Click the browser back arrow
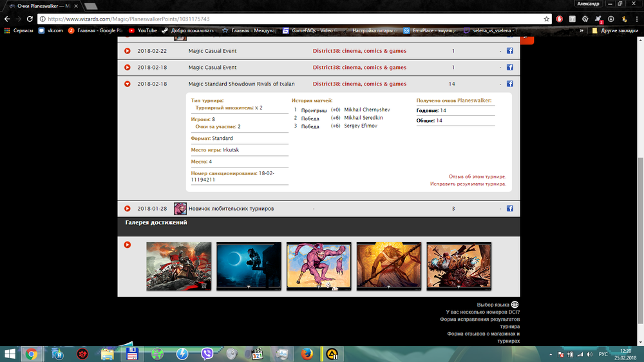Screen dimensions: 644x362 [x=7, y=19]
